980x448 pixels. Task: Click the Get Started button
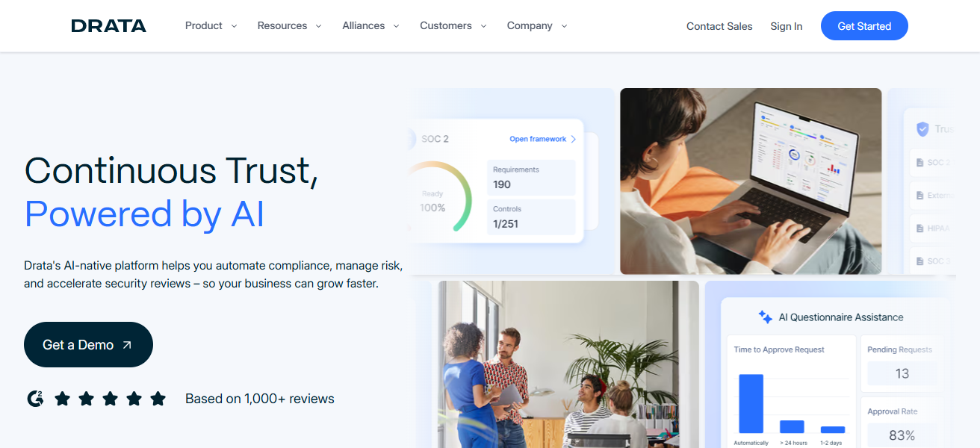click(x=864, y=26)
